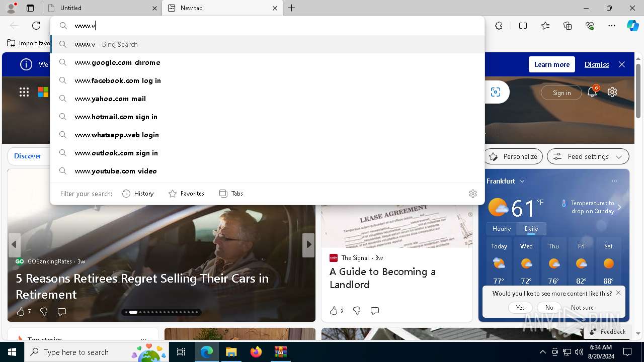Like the Retirees Cars article

[21, 312]
